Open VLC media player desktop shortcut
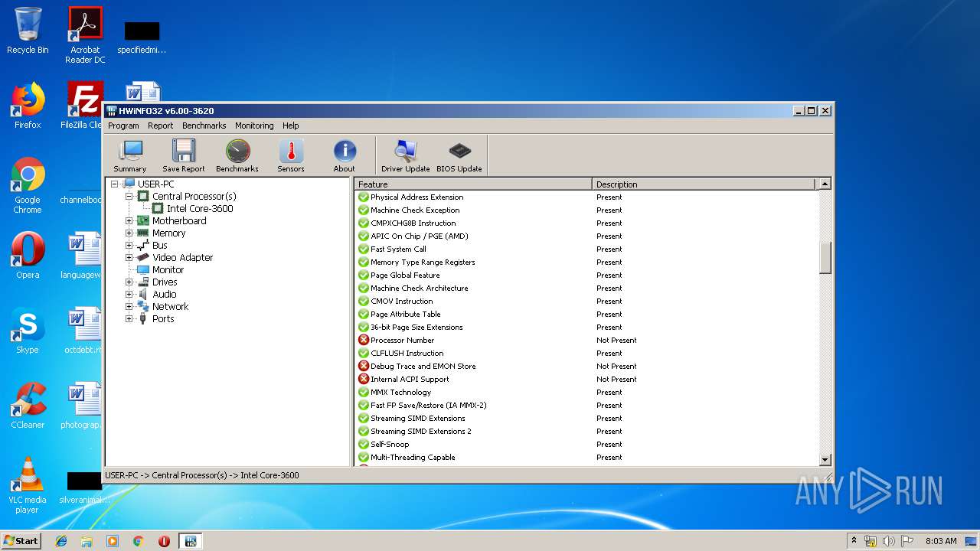 point(28,485)
